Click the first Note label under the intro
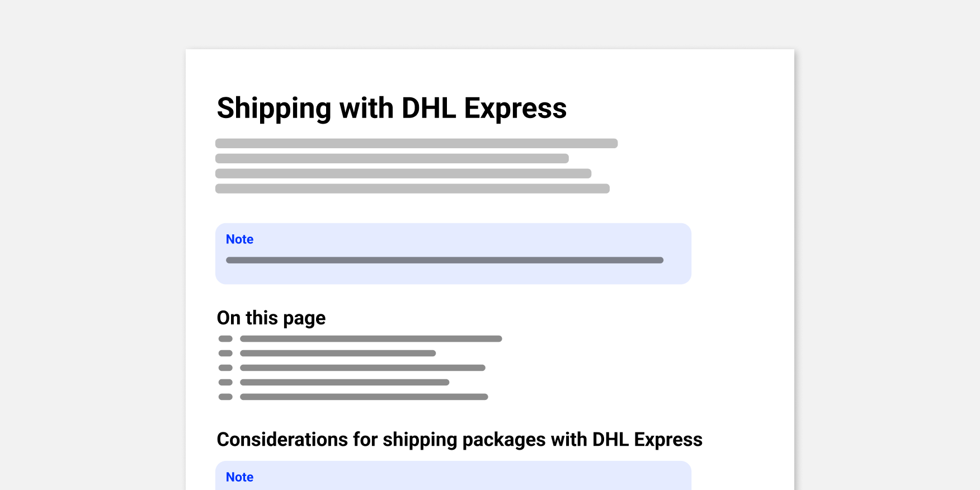 (x=239, y=239)
